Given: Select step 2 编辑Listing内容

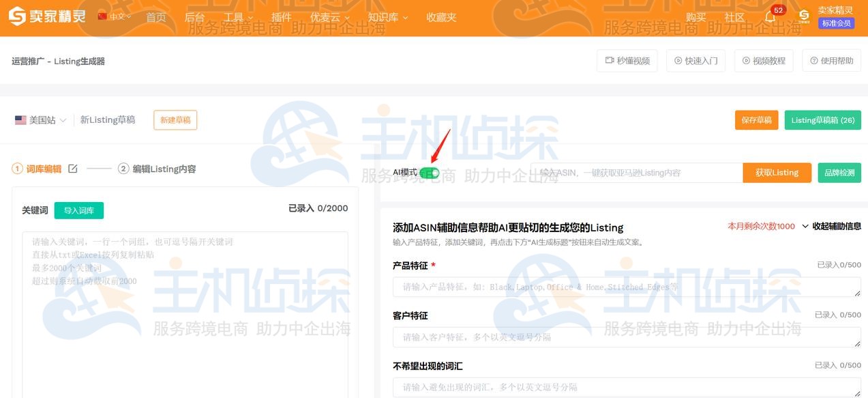Looking at the screenshot, I should point(157,169).
